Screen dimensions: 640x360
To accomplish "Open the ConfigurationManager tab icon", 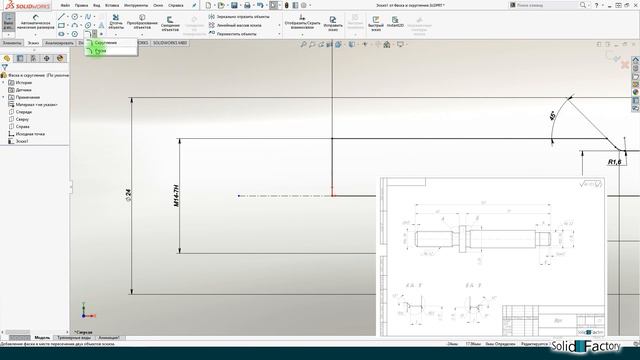I will [x=33, y=58].
